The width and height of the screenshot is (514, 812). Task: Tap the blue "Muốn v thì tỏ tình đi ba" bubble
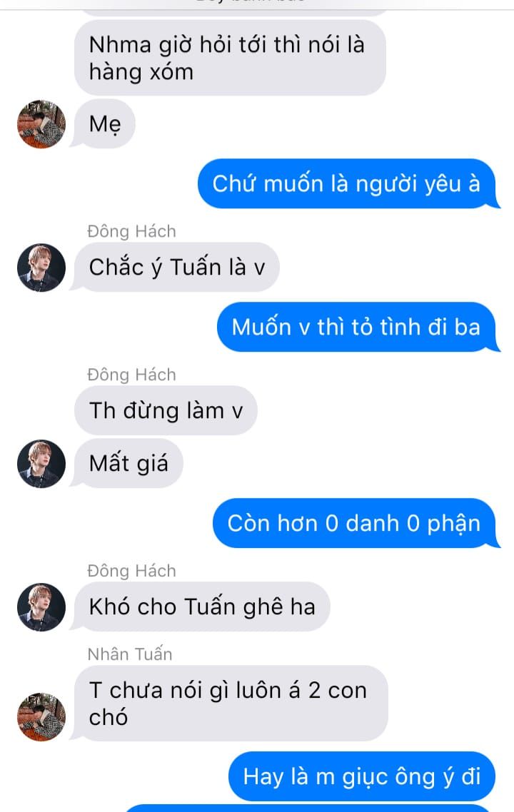[x=356, y=328]
